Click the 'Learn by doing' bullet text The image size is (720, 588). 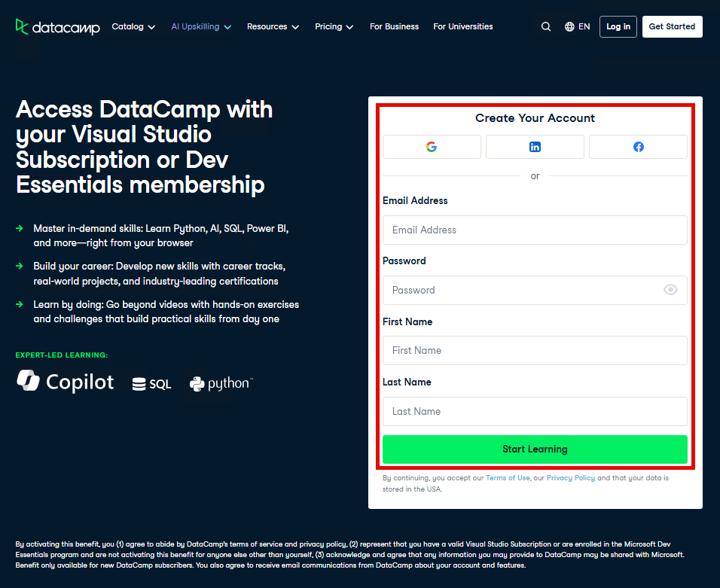click(x=166, y=312)
